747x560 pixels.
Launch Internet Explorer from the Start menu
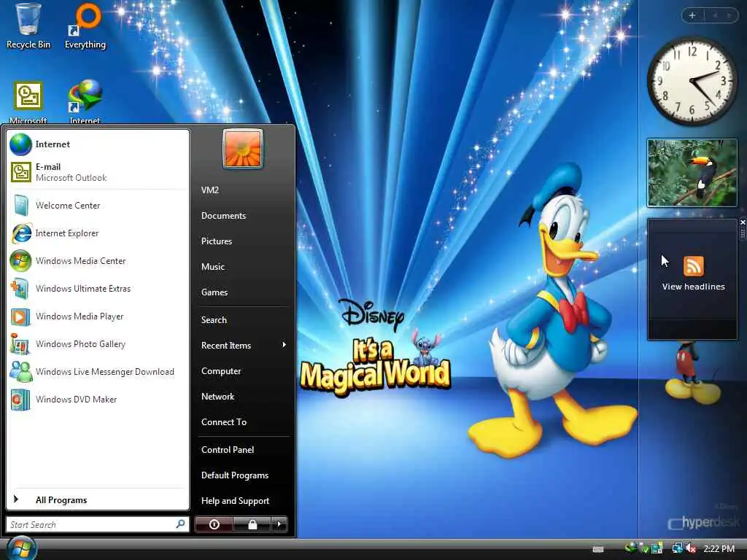pos(98,233)
